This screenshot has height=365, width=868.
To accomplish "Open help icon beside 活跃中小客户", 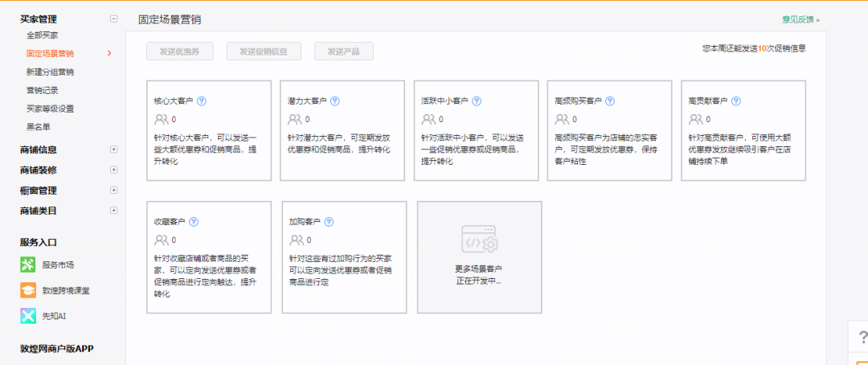I will tap(477, 101).
